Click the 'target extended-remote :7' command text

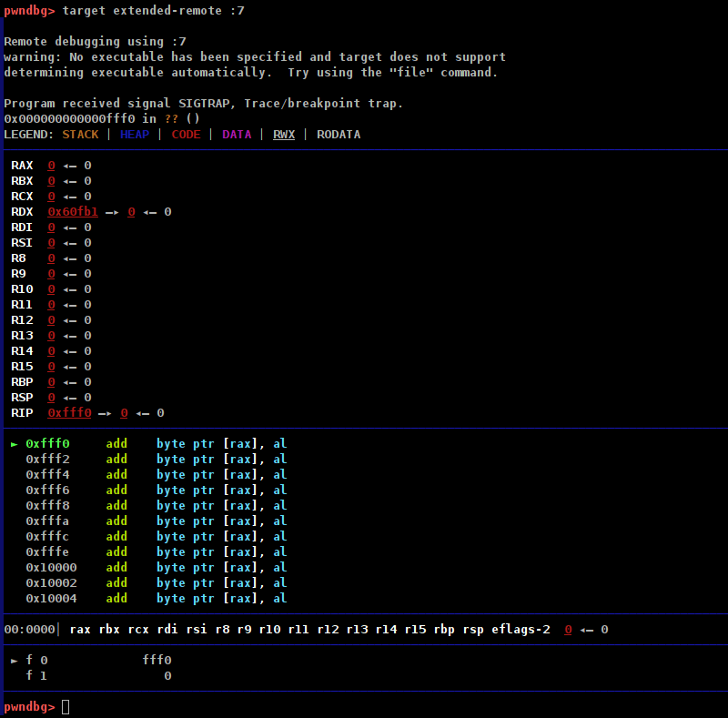click(x=153, y=11)
